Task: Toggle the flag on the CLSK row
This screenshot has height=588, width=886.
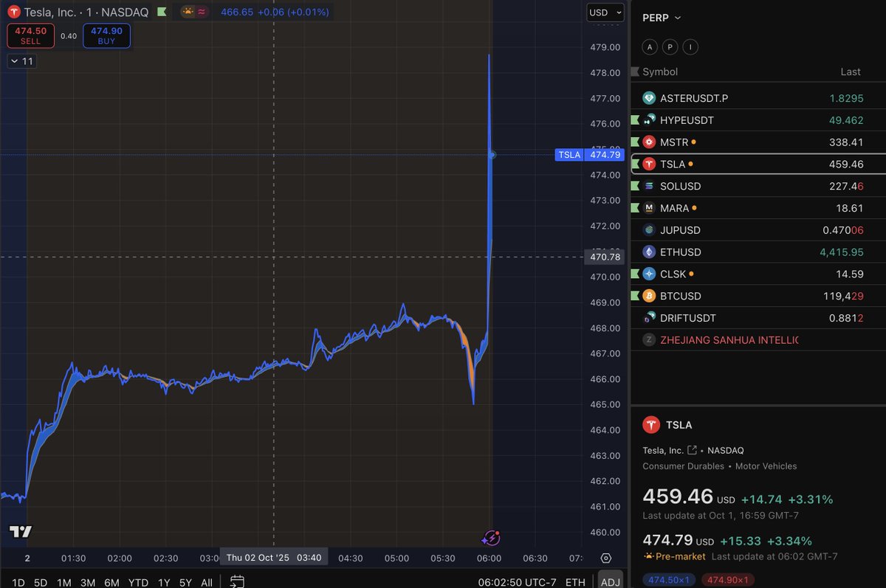Action: [634, 274]
